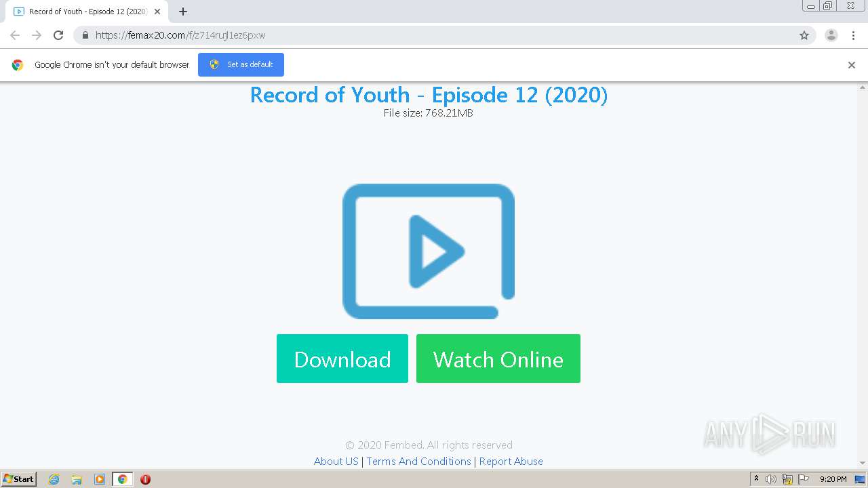
Task: Reload the current page
Action: click(x=58, y=35)
